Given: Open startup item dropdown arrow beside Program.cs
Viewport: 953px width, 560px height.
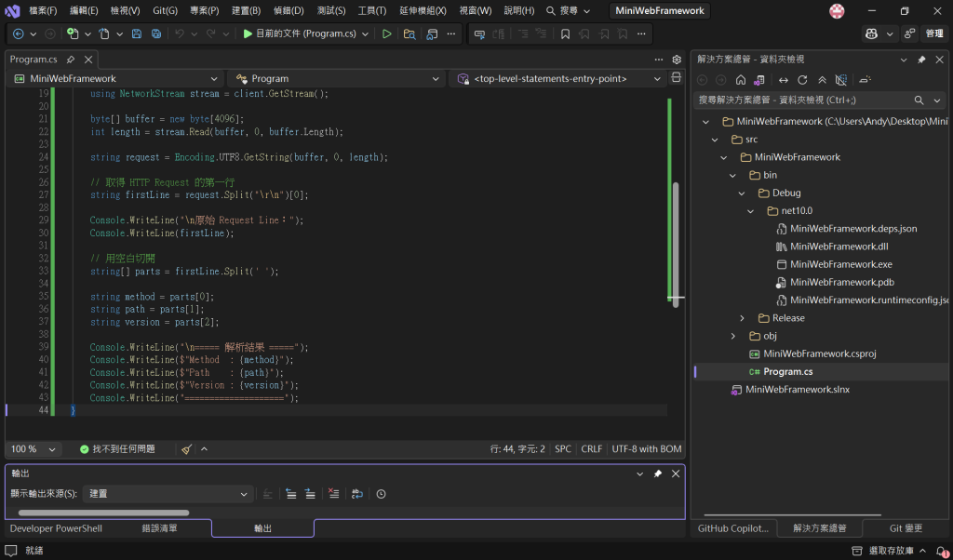Looking at the screenshot, I should 365,34.
